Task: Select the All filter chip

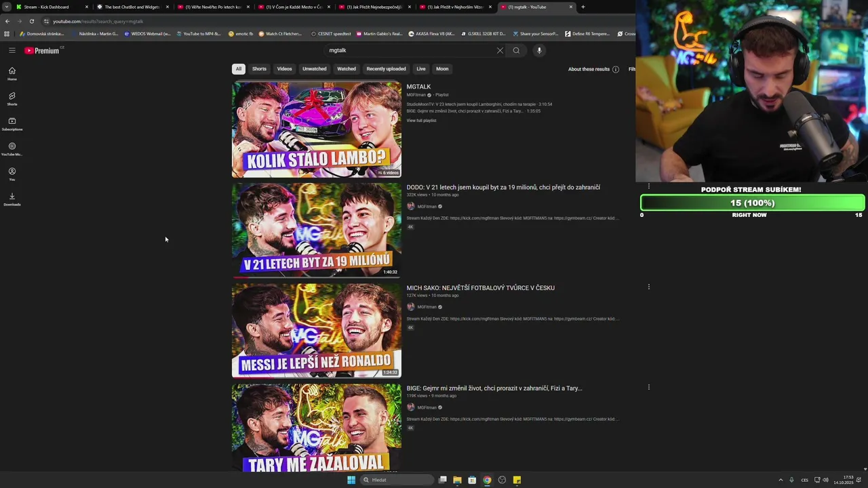Action: click(x=238, y=68)
